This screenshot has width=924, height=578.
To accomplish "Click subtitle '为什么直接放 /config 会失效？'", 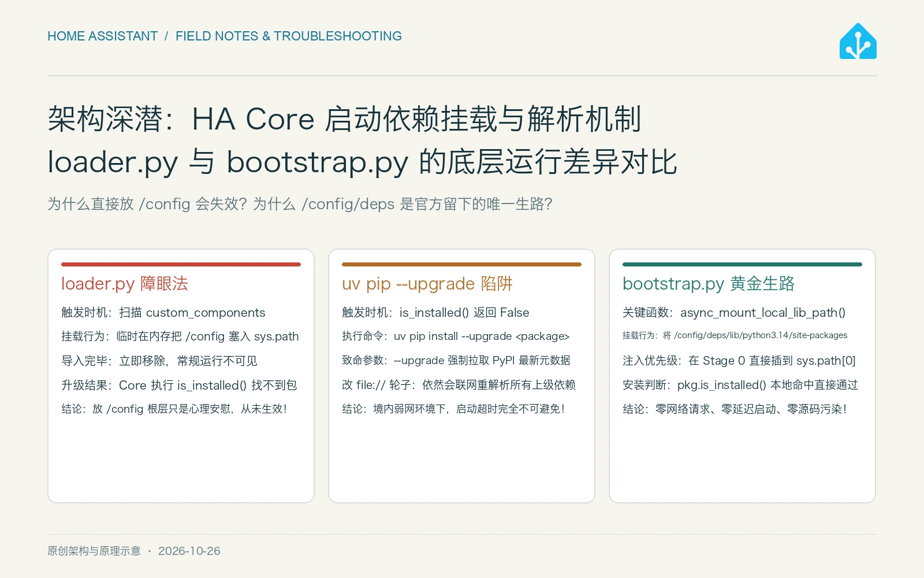I will coord(147,204).
